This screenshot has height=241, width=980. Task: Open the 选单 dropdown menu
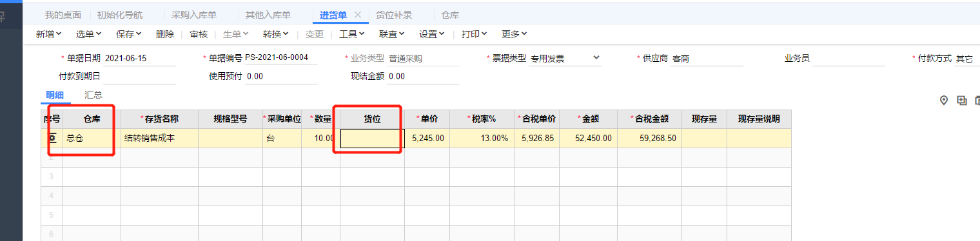(x=88, y=34)
